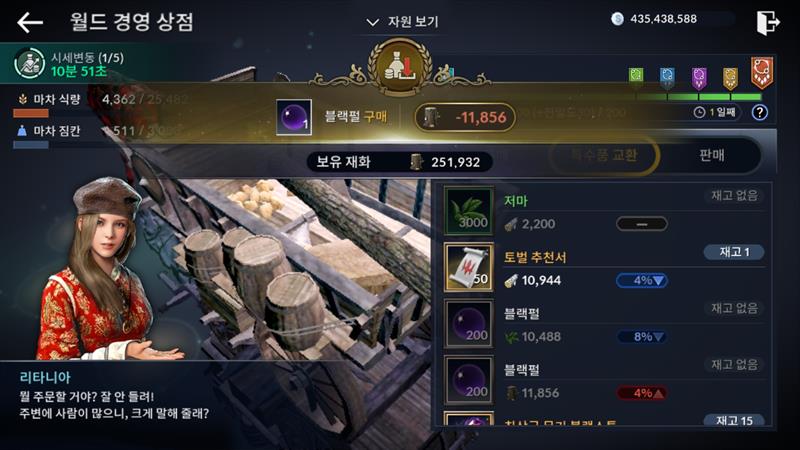Tap the first 블랙펄 item icon

pos(468,323)
